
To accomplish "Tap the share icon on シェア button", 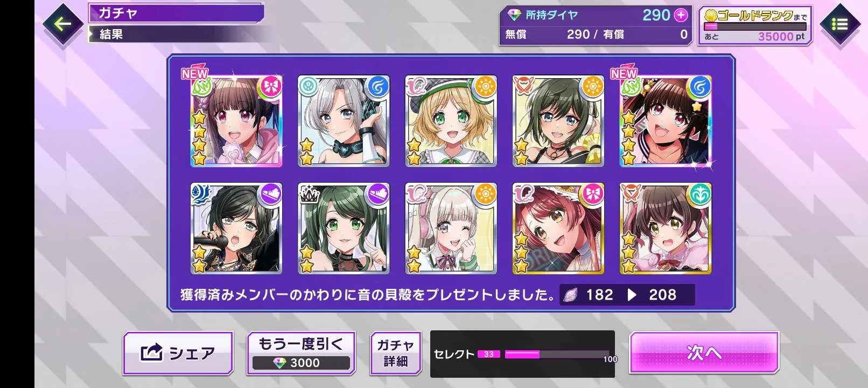I will tap(151, 353).
